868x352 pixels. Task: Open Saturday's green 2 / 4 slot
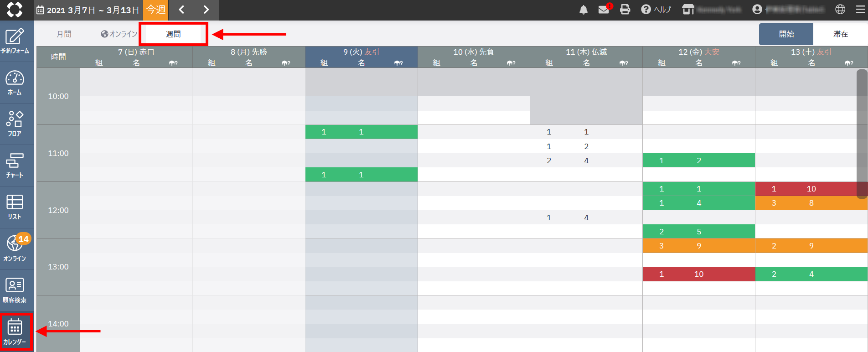pyautogui.click(x=811, y=274)
